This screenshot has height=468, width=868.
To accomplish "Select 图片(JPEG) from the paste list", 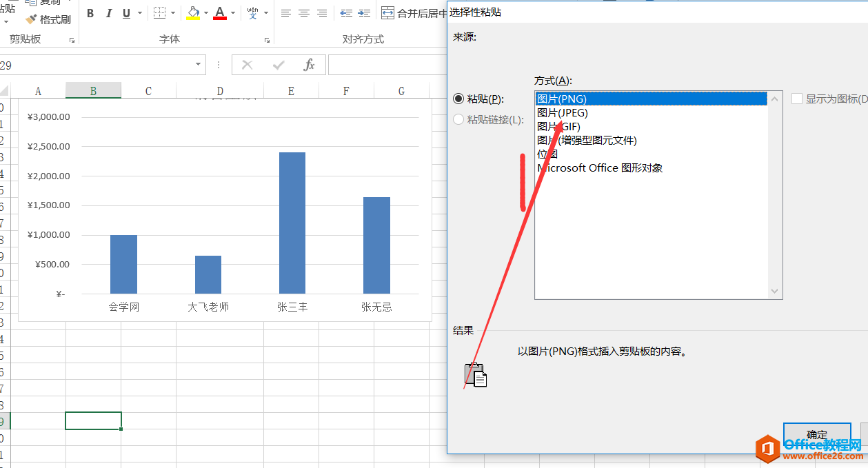I will (562, 112).
